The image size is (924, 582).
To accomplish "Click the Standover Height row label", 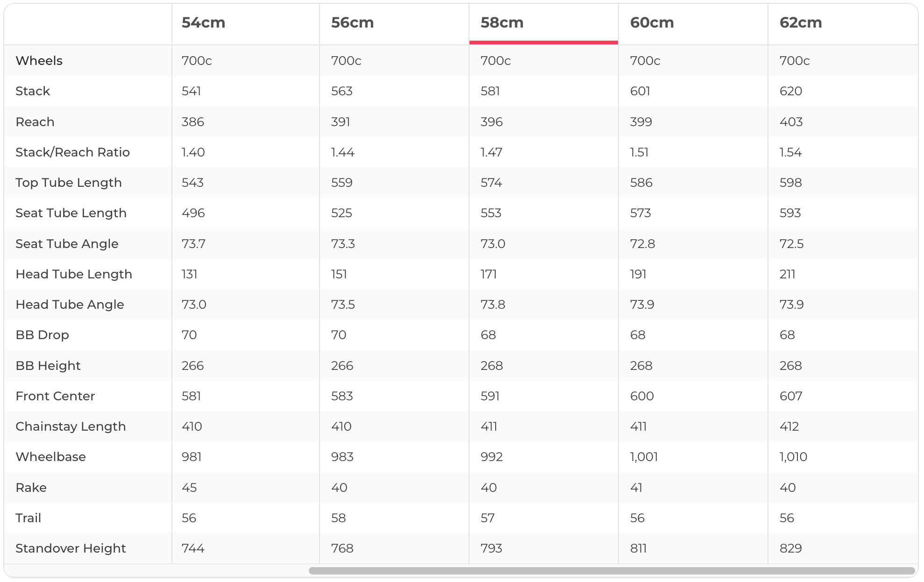I will click(71, 548).
